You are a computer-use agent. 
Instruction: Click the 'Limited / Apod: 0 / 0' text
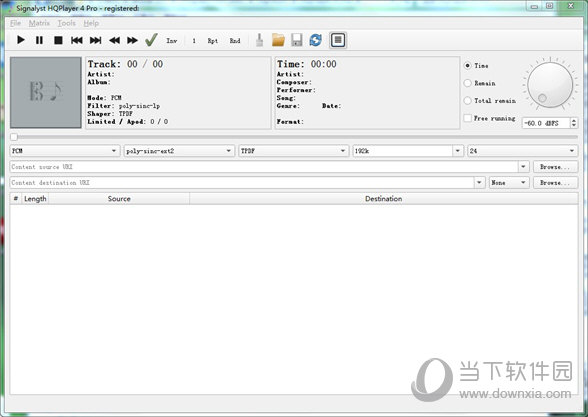pos(128,122)
